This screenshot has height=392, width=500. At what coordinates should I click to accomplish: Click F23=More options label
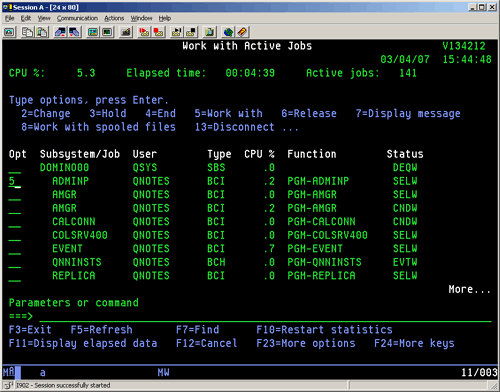click(306, 343)
